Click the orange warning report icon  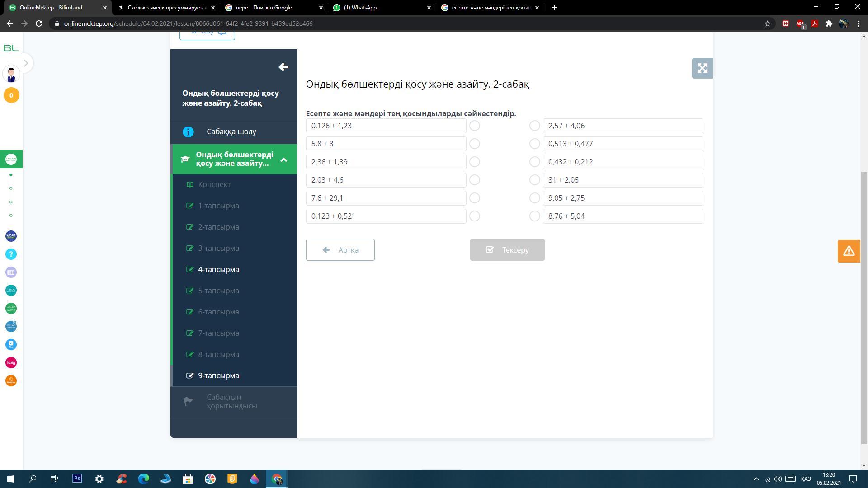(849, 251)
